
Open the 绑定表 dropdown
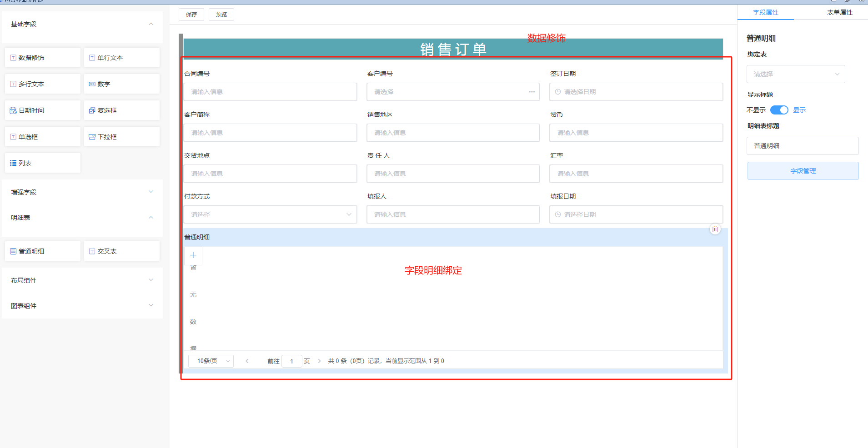coord(796,74)
